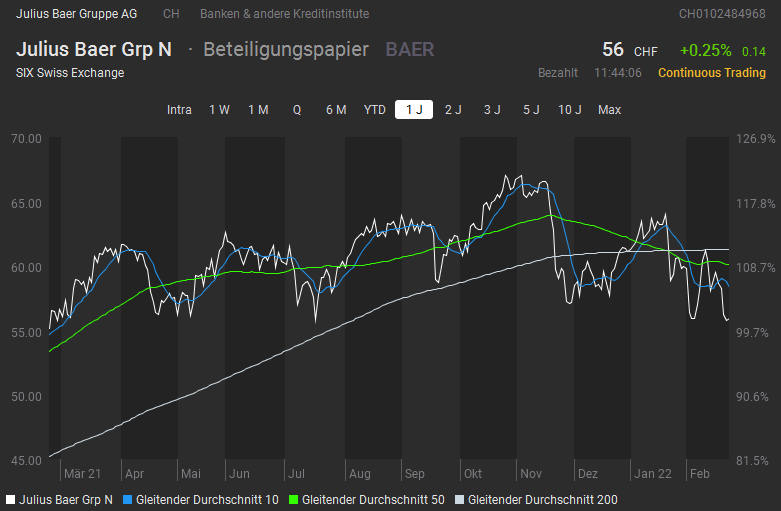Switch chart to 2 J range

[453, 110]
